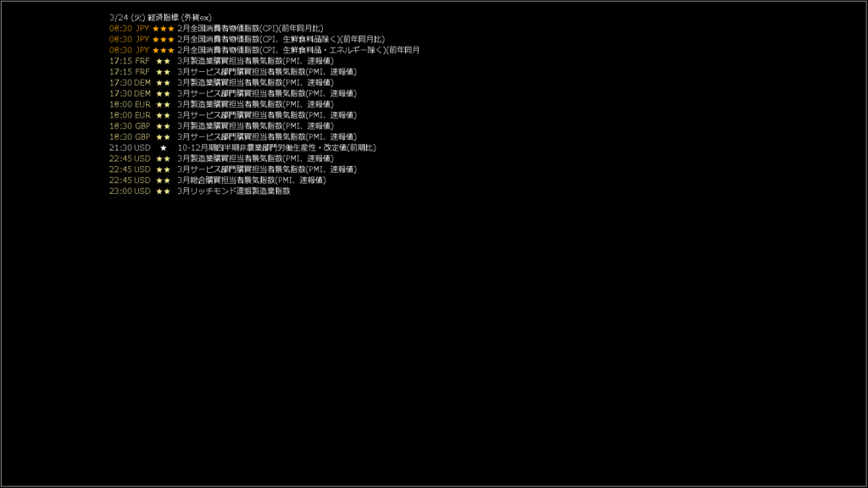Open the 10-12月期四半期非農業部門労働生産性 entry

(277, 147)
